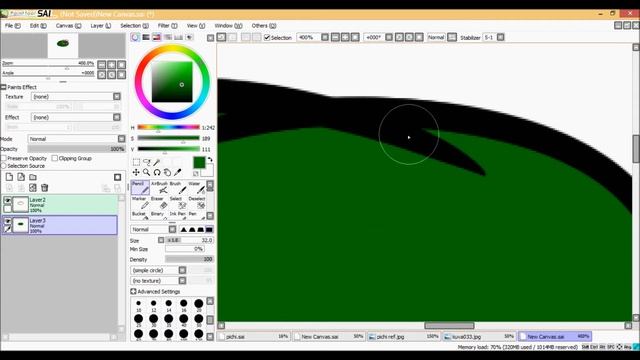
Task: Select the Marker tool
Action: (140, 202)
